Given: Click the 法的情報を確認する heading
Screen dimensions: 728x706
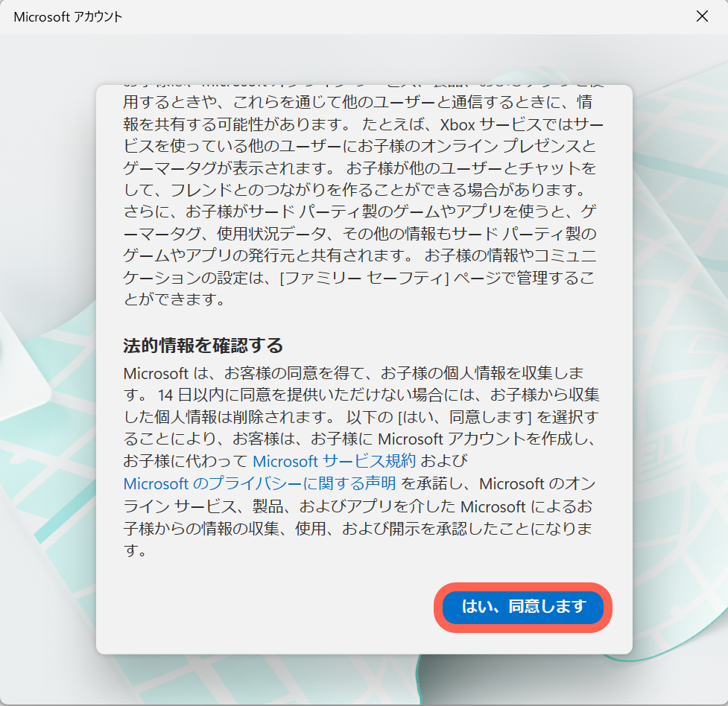Looking at the screenshot, I should [203, 346].
